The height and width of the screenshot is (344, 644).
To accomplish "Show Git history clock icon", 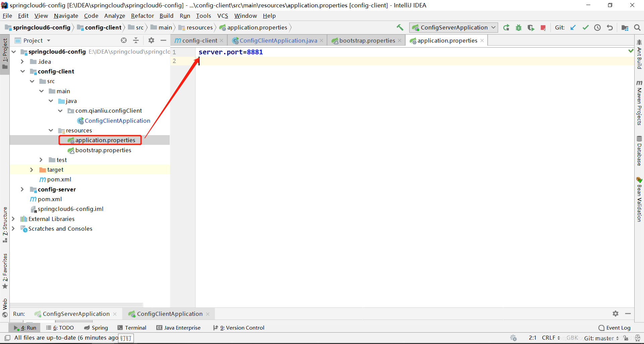I will click(597, 27).
